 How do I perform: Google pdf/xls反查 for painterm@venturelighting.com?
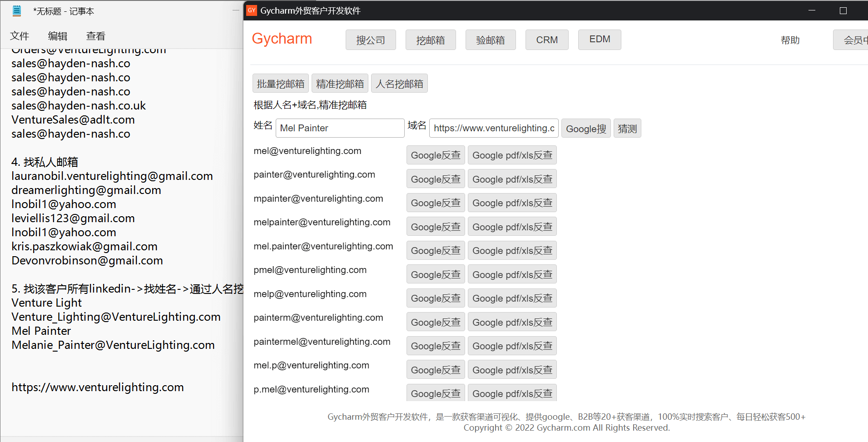tap(512, 322)
